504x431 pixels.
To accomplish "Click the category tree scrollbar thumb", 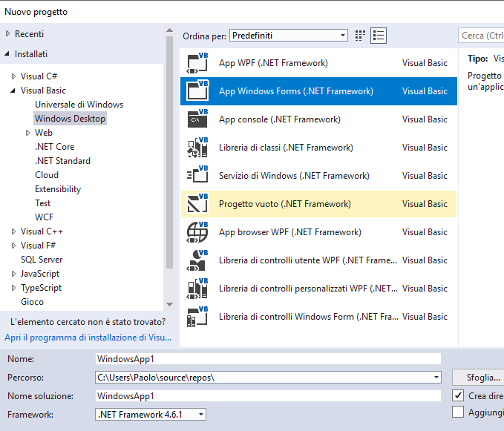I will tap(170, 153).
